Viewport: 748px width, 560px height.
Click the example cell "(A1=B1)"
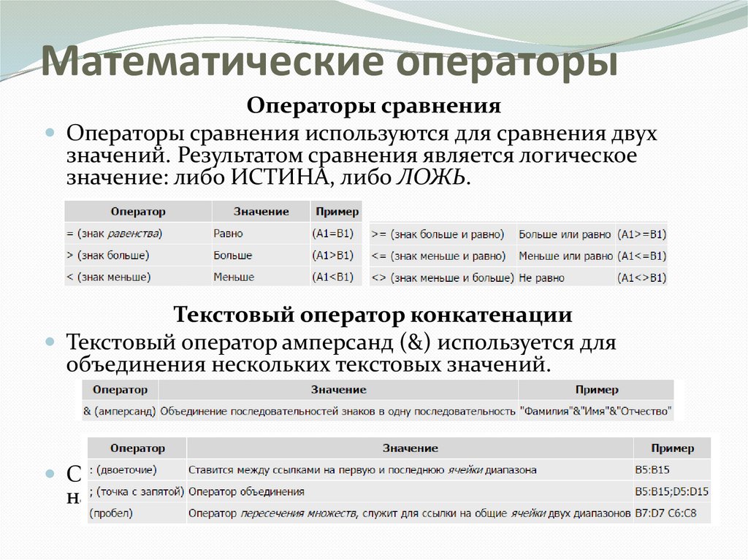(336, 234)
